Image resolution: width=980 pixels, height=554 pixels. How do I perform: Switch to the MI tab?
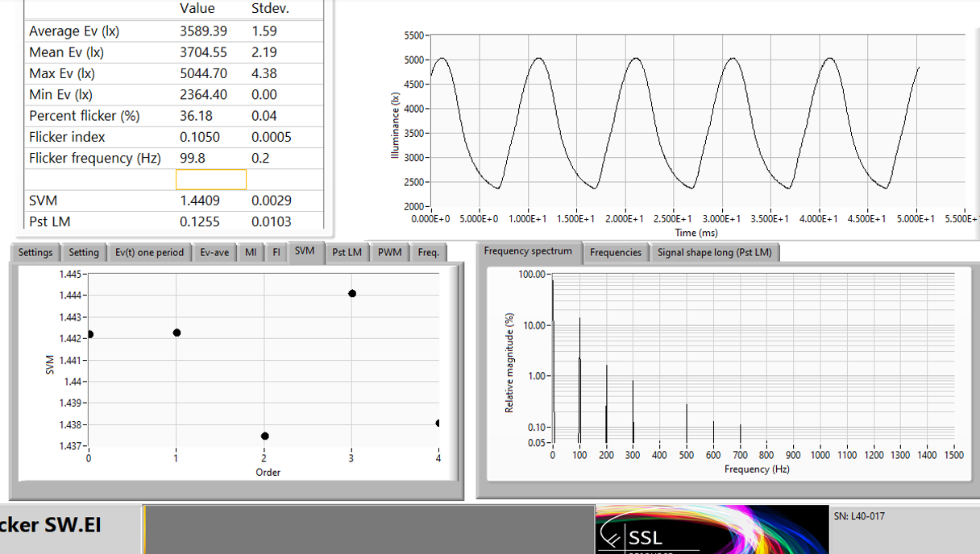coord(251,253)
